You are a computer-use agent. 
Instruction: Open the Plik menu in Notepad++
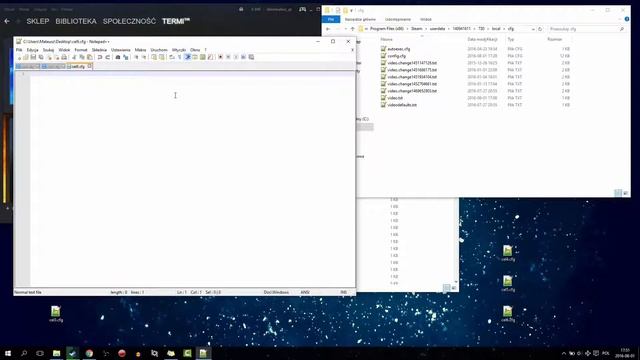click(19, 50)
